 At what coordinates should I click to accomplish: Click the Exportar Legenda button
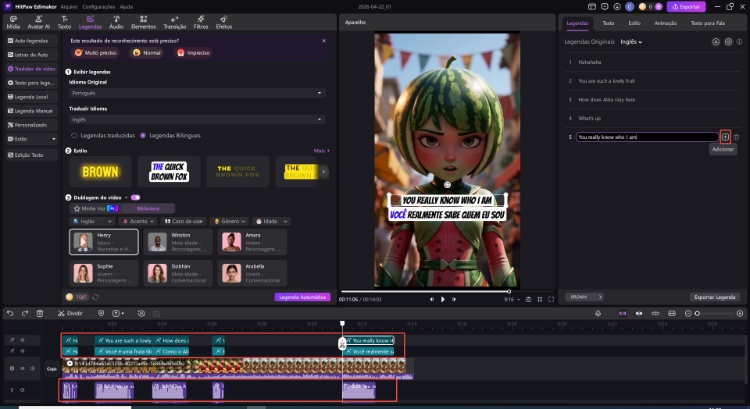click(715, 297)
